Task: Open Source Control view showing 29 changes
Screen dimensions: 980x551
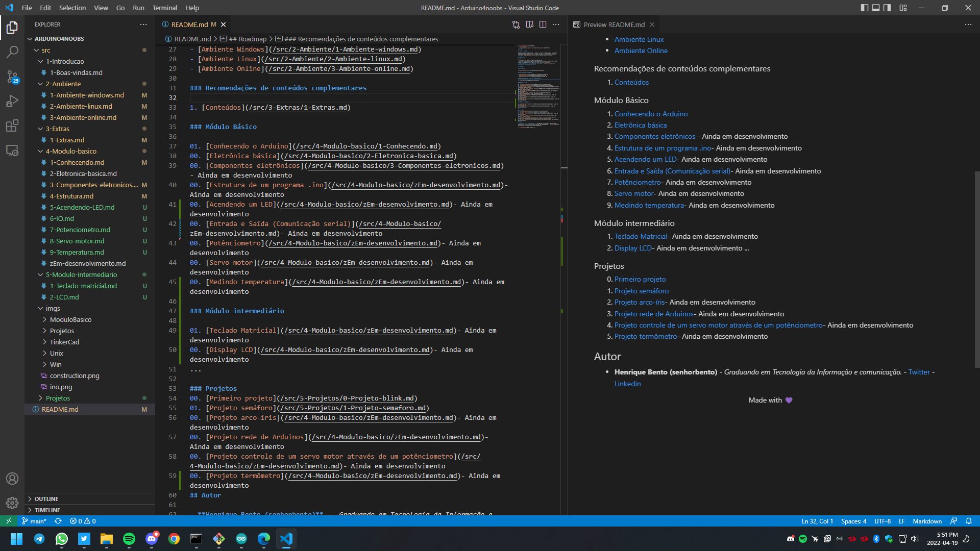Action: tap(12, 78)
